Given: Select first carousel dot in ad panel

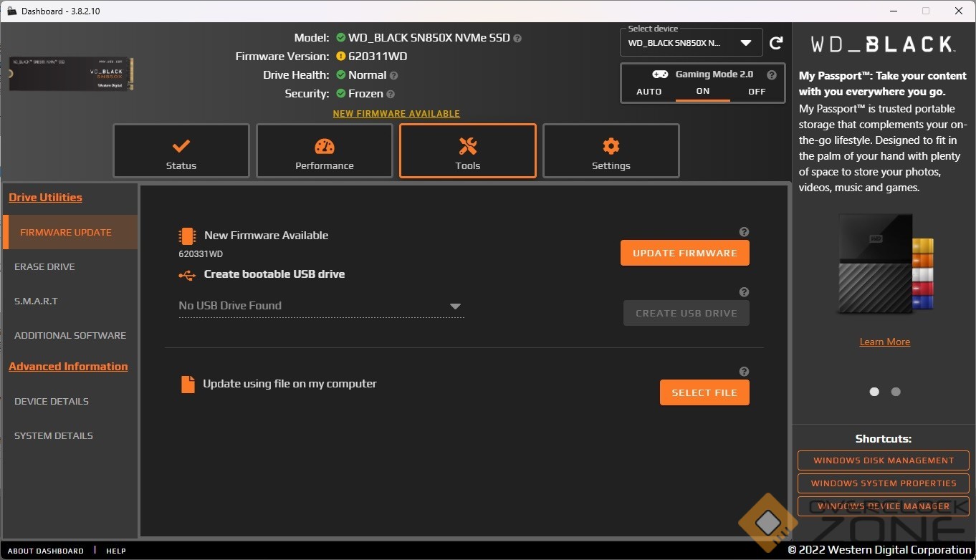Looking at the screenshot, I should pyautogui.click(x=874, y=392).
